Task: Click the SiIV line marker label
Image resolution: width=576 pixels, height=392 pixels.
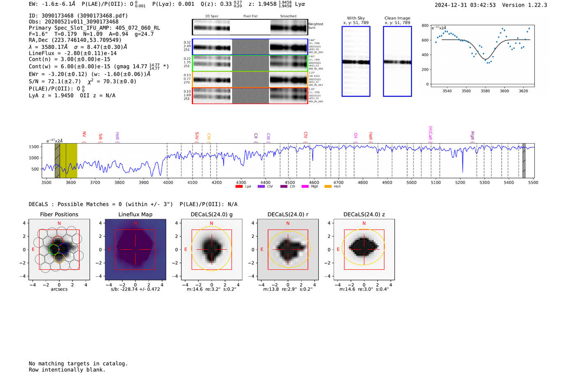Action: [197, 136]
